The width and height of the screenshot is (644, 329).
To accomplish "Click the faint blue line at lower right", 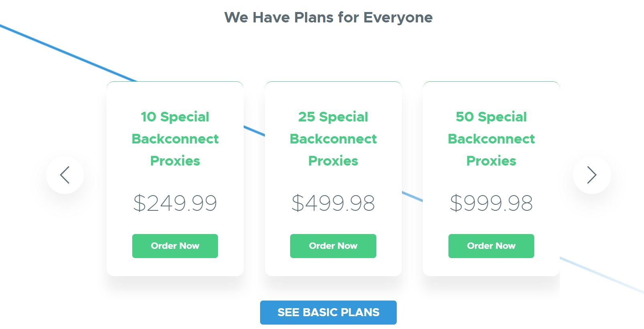I will click(x=601, y=275).
